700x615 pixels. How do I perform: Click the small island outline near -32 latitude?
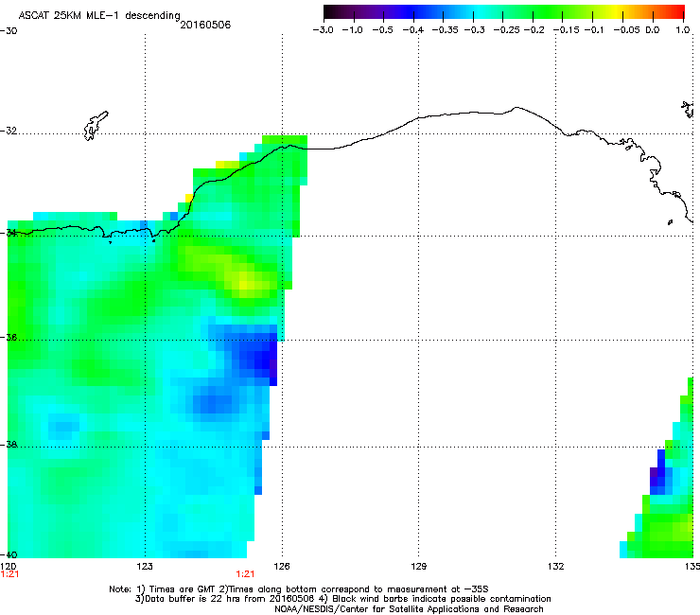click(x=96, y=126)
